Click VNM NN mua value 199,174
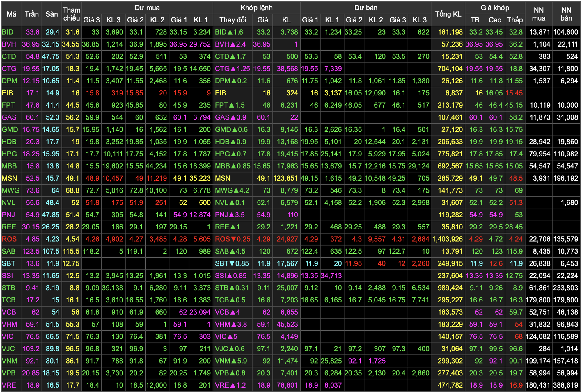This screenshot has height=392, width=582. [x=538, y=361]
